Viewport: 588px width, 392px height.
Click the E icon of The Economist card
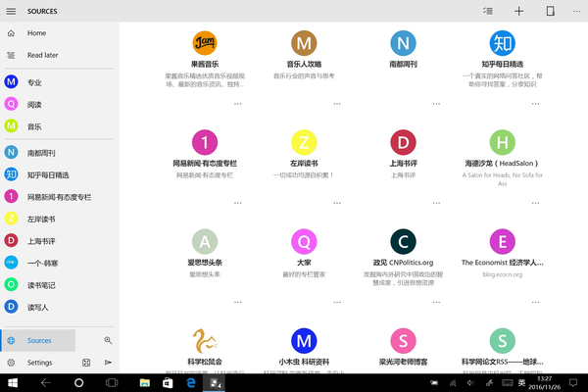pos(503,242)
